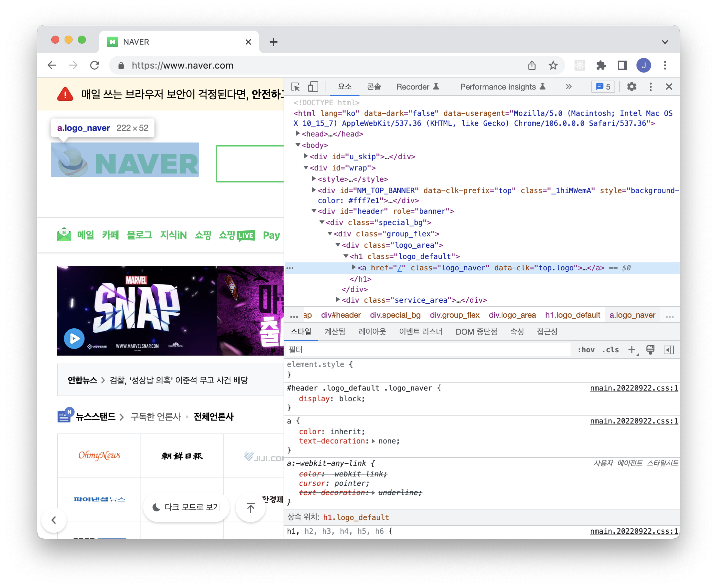Collapse the div#header node
Screen dimensions: 717x588
point(314,211)
